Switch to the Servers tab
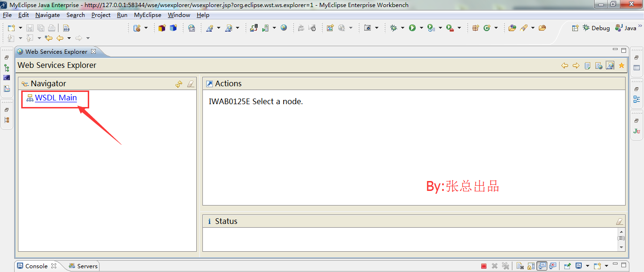Screen dimensions: 644x272 click(x=83, y=266)
